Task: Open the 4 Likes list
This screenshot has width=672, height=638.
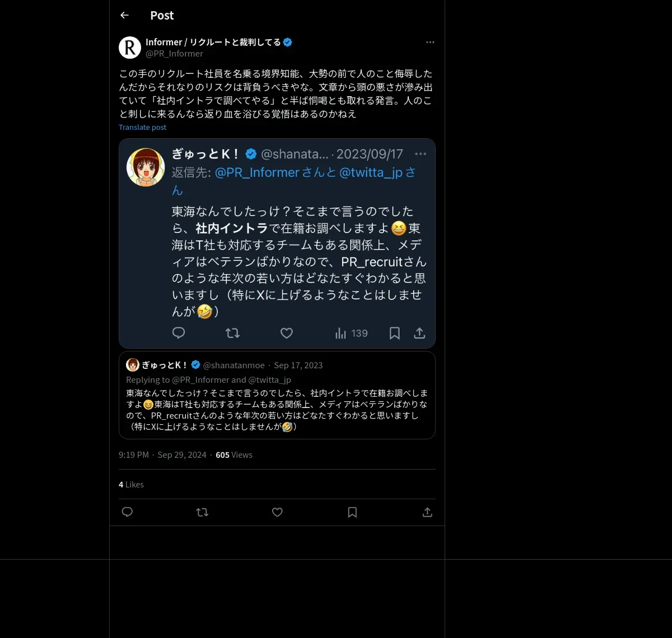Action: [x=131, y=484]
